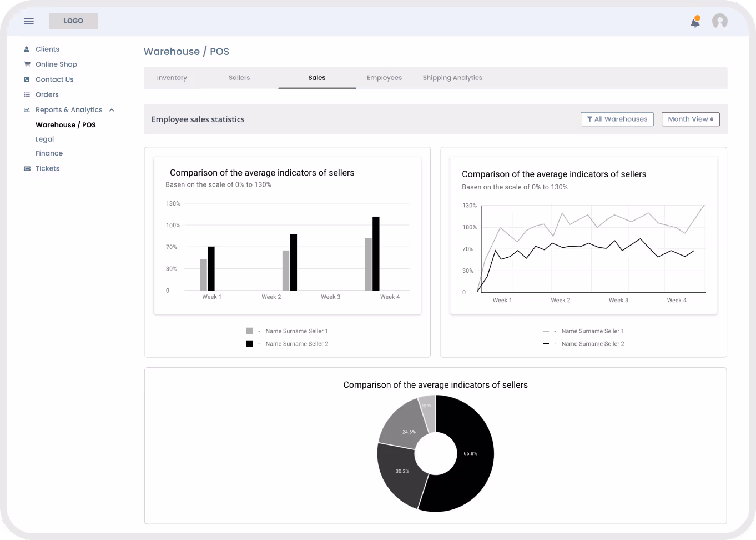Open Contact Us in sidebar
This screenshot has height=540, width=756.
click(x=54, y=79)
